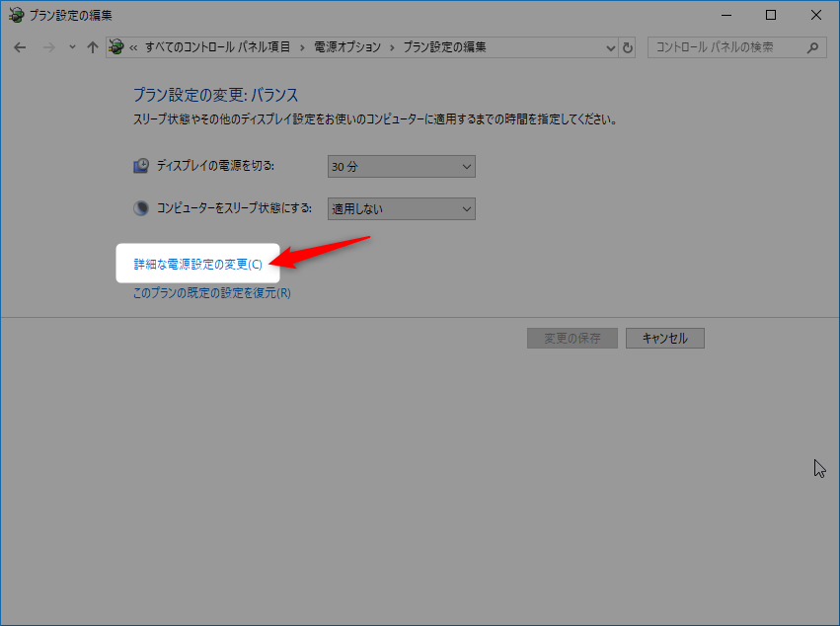
Task: Click the breadcrumb arrow after 電源オプション
Action: [x=392, y=47]
